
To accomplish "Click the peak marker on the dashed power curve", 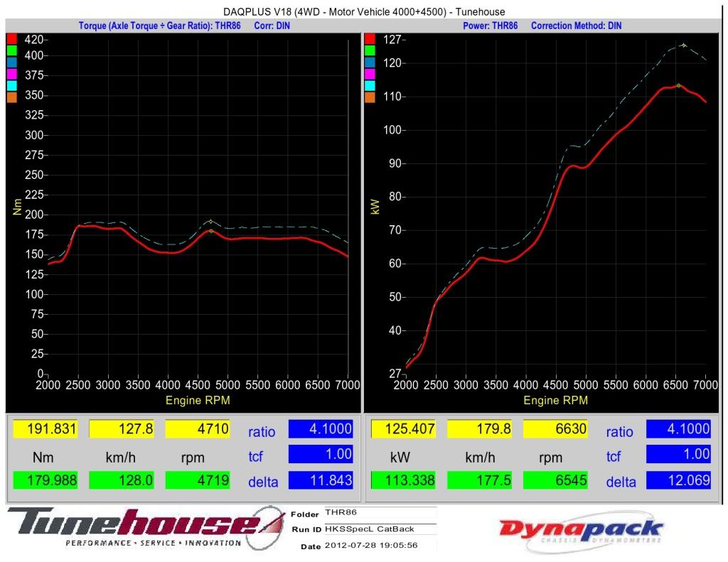I will pyautogui.click(x=684, y=45).
